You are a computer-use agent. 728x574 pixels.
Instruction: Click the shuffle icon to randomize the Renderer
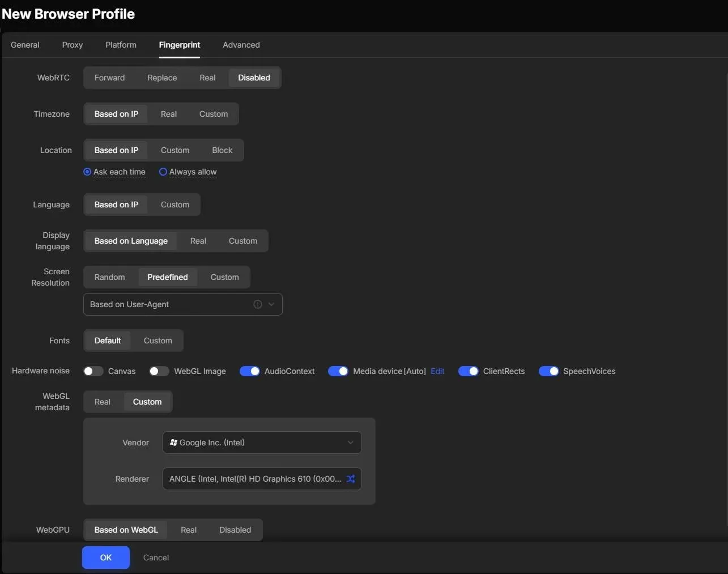tap(351, 479)
